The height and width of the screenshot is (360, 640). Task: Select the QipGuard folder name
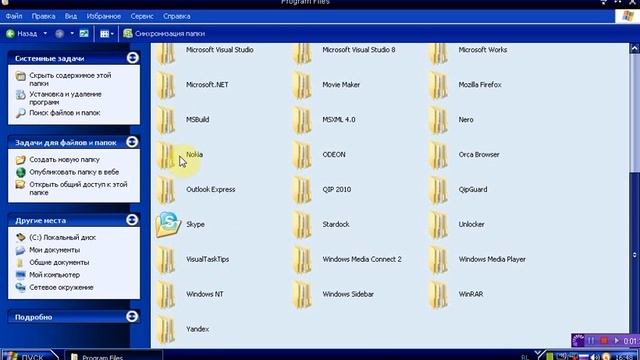tap(473, 190)
